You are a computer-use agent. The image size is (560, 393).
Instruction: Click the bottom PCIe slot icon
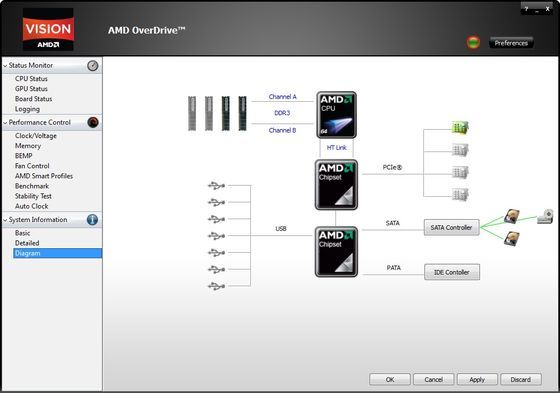click(460, 194)
